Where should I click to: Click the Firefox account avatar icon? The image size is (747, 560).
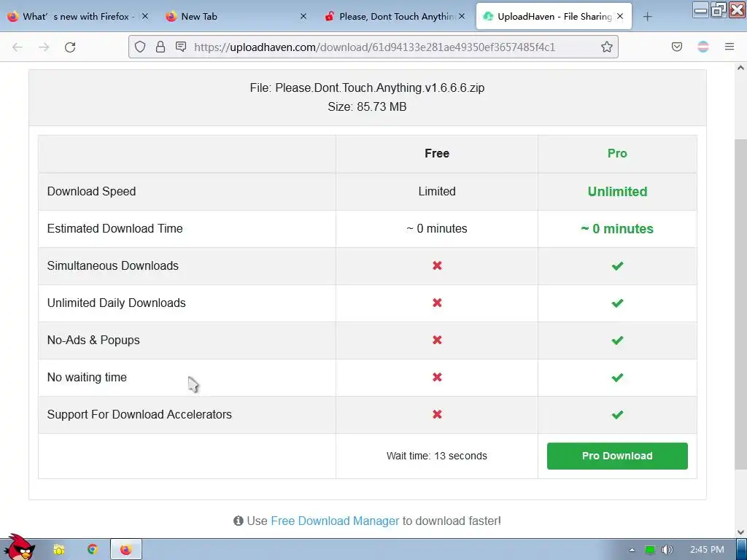click(703, 47)
